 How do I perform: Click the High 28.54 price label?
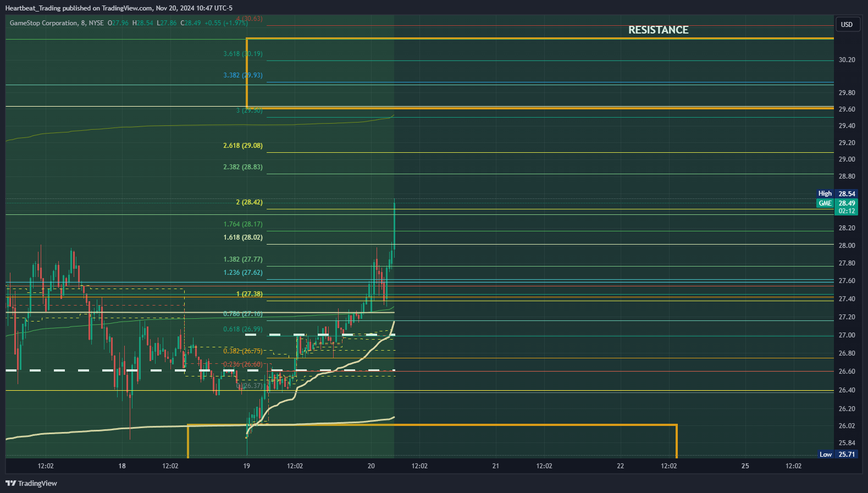(x=837, y=193)
